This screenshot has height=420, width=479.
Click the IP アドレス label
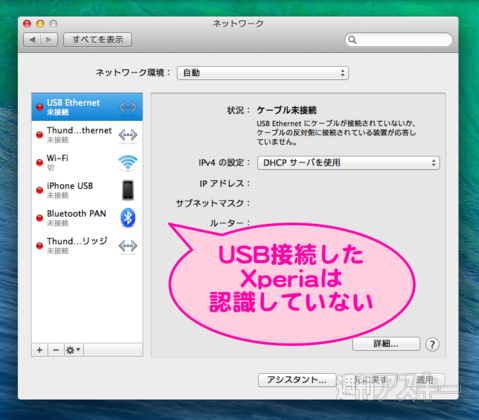224,183
